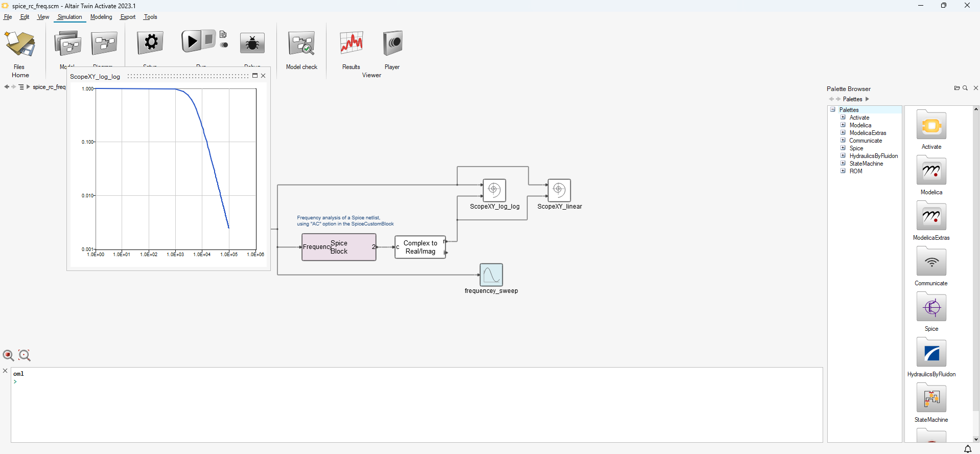Open the Activate palette folder thumbnail

(931, 125)
